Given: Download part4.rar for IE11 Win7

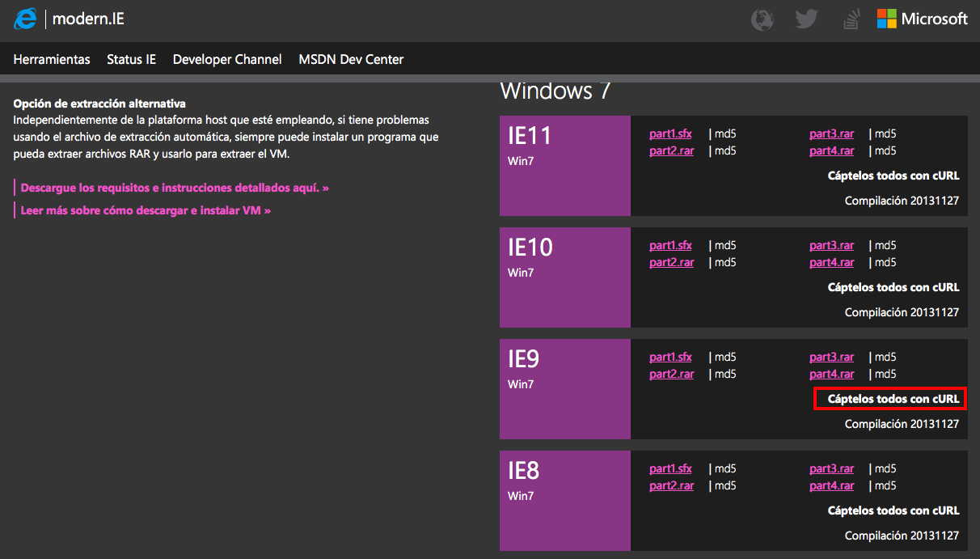Looking at the screenshot, I should (x=831, y=150).
